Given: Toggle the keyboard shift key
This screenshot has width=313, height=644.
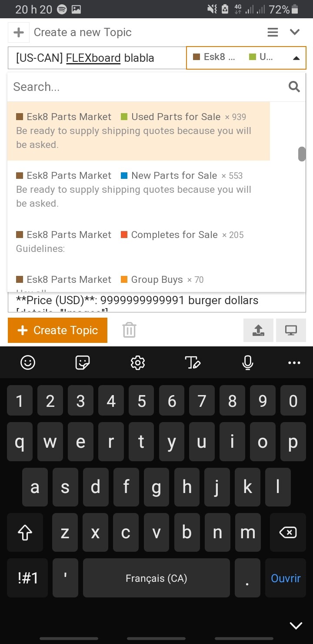Looking at the screenshot, I should coord(25,532).
